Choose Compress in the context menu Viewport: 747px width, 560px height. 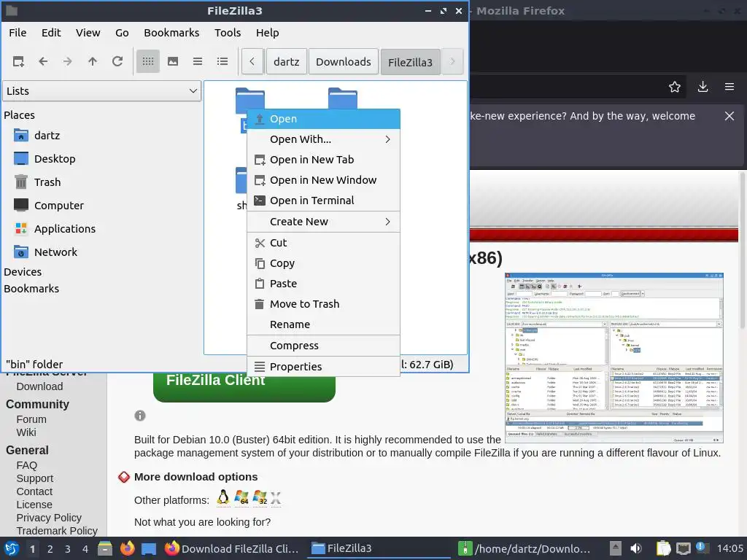click(323, 346)
